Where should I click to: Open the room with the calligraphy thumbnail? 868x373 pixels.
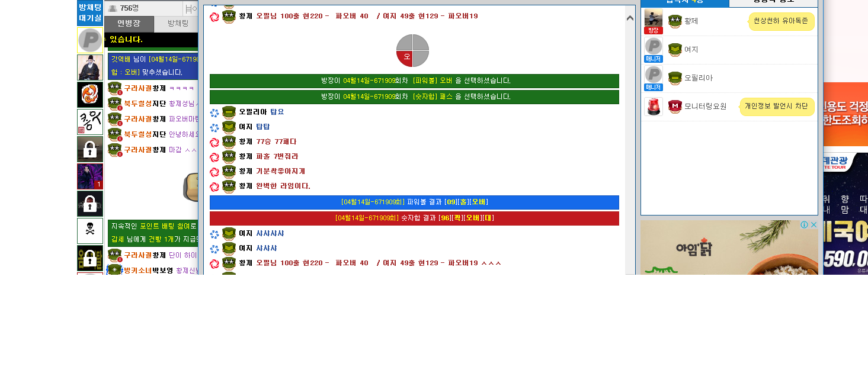tap(90, 122)
